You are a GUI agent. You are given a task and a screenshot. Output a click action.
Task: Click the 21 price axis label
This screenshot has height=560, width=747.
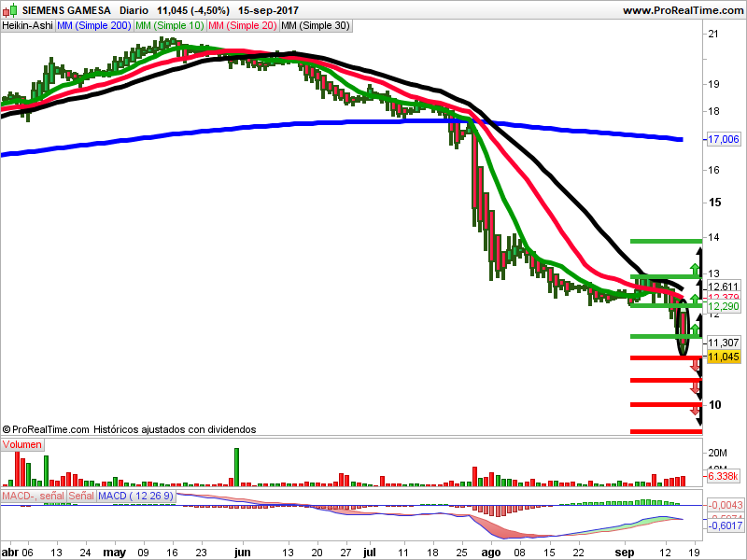(x=713, y=34)
